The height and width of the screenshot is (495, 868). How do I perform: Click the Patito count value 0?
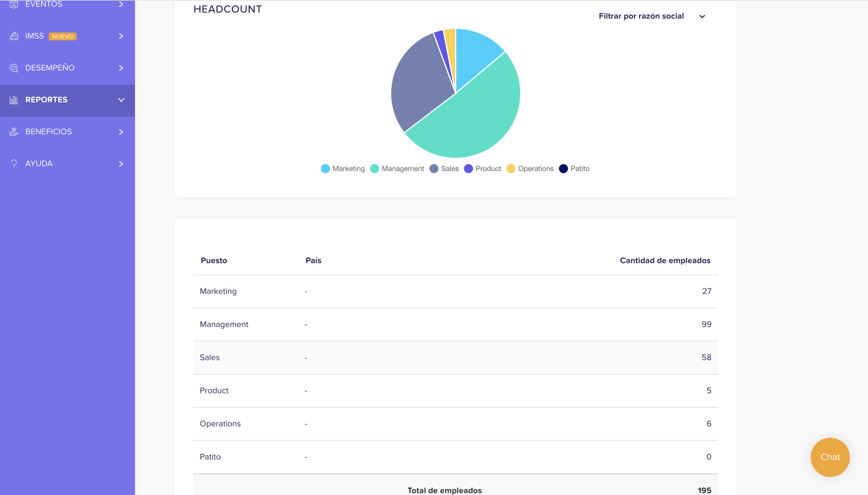709,457
